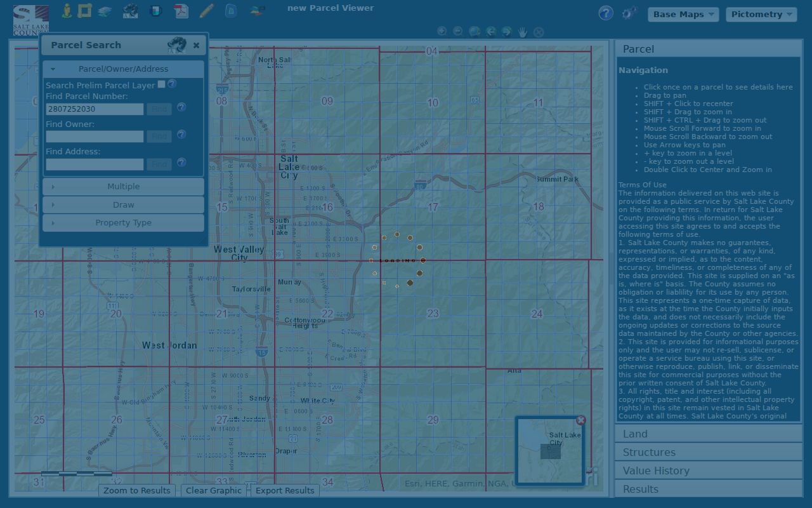Image resolution: width=812 pixels, height=508 pixels.
Task: Focus the Find Owner input field
Action: (x=95, y=137)
